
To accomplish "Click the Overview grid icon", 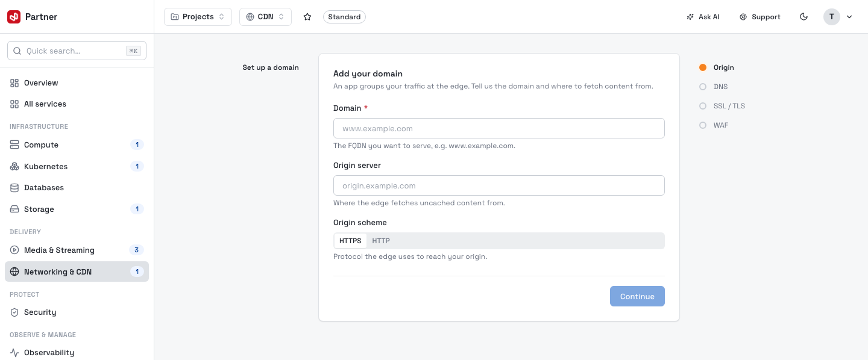I will pyautogui.click(x=14, y=83).
